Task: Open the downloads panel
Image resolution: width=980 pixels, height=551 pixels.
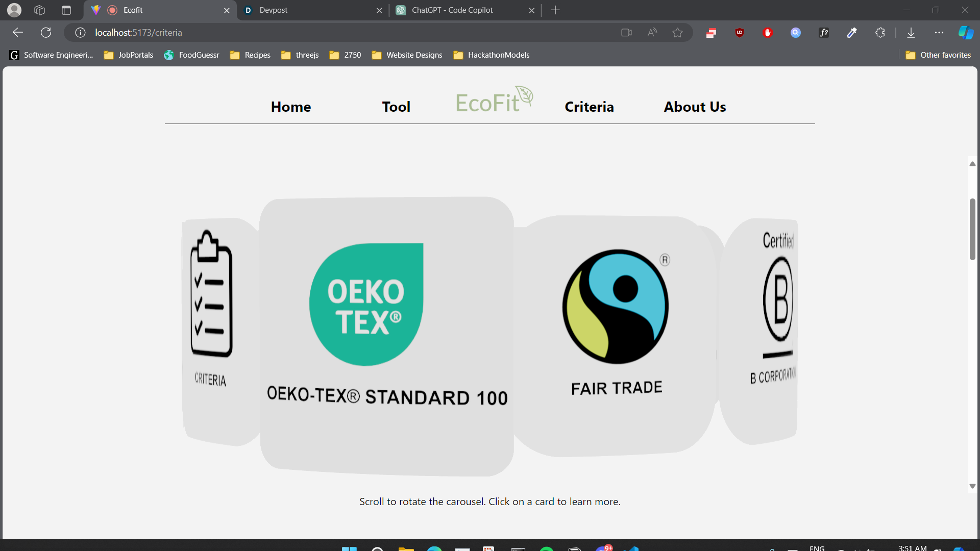Action: pyautogui.click(x=911, y=33)
